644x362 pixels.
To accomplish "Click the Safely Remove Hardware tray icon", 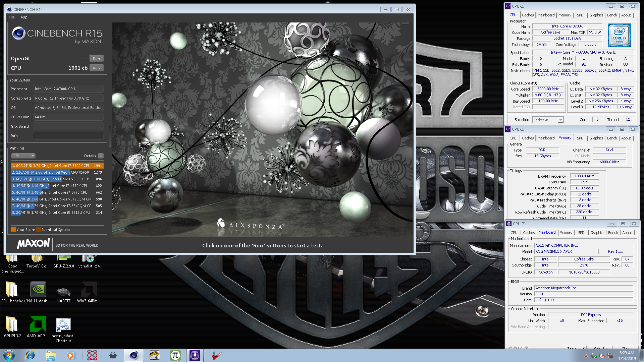I will click(x=594, y=356).
